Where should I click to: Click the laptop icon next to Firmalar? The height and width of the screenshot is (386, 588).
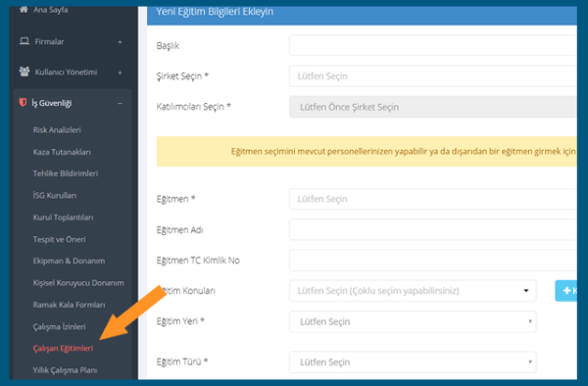[24, 41]
